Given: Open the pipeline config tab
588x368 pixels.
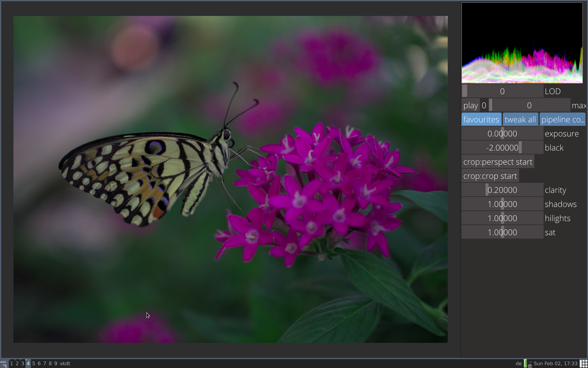Looking at the screenshot, I should 563,120.
